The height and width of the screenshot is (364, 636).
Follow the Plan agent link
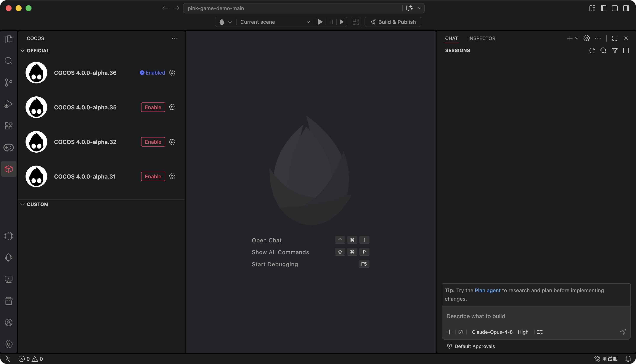pyautogui.click(x=487, y=291)
